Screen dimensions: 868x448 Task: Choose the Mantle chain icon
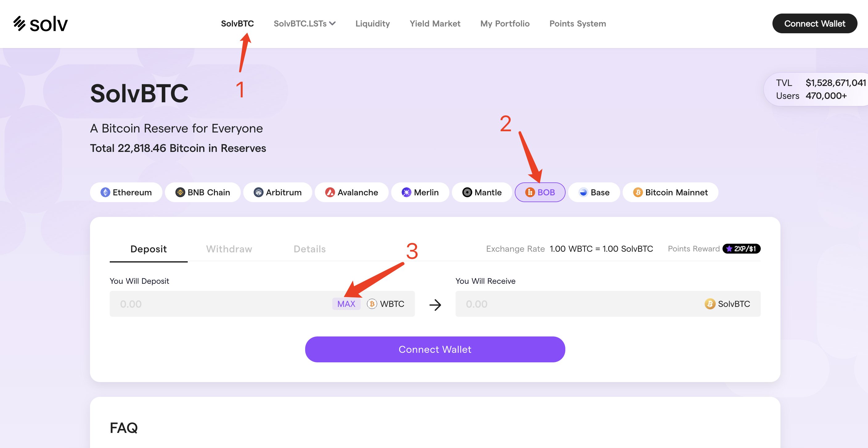(467, 192)
